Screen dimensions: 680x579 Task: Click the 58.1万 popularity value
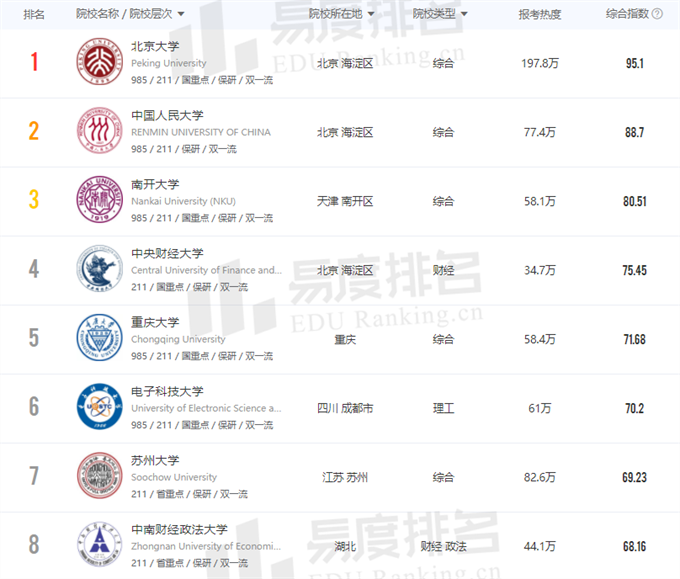click(540, 201)
